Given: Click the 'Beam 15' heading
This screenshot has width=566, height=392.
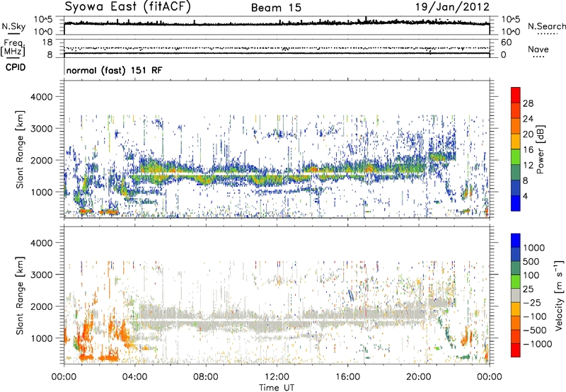Looking at the screenshot, I should (276, 8).
